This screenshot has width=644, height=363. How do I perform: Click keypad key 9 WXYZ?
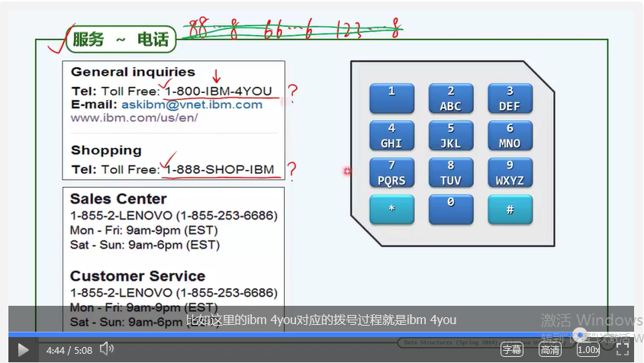[x=510, y=172]
